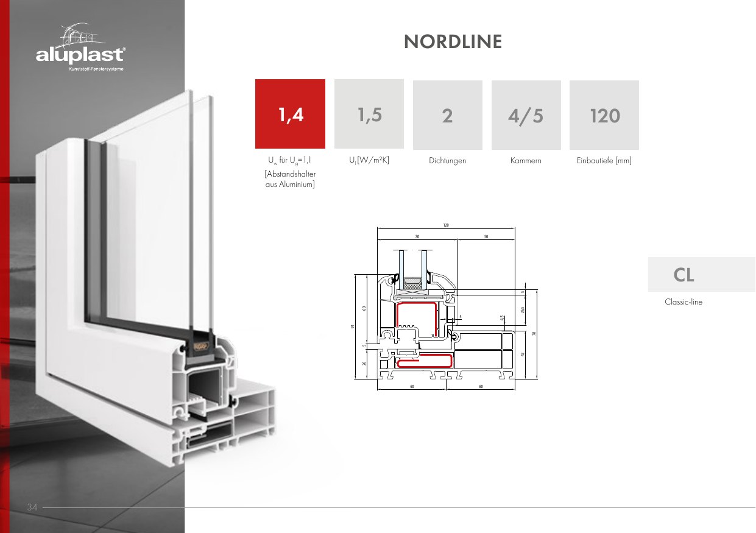Click the aluplast logo
This screenshot has width=756, height=533.
click(81, 48)
